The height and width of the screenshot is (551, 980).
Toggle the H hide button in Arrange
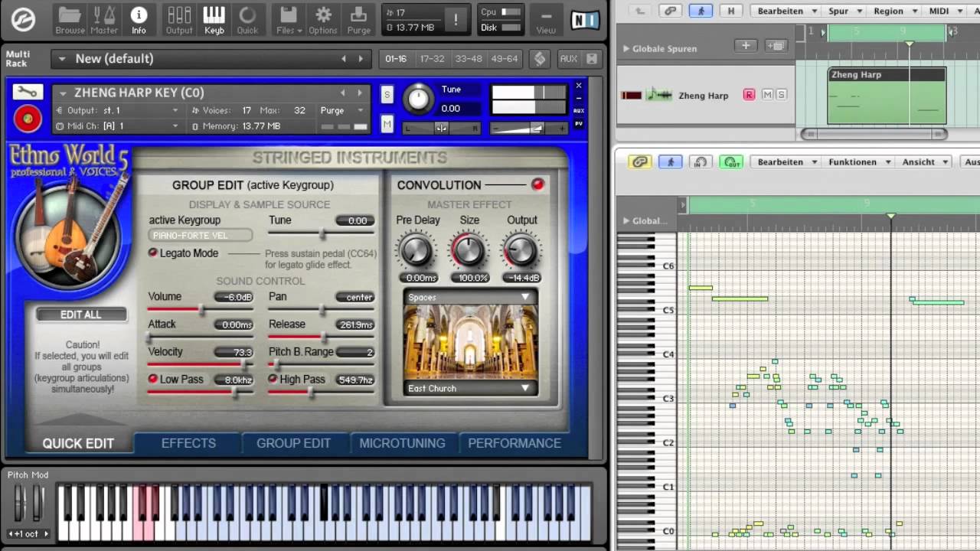coord(731,11)
